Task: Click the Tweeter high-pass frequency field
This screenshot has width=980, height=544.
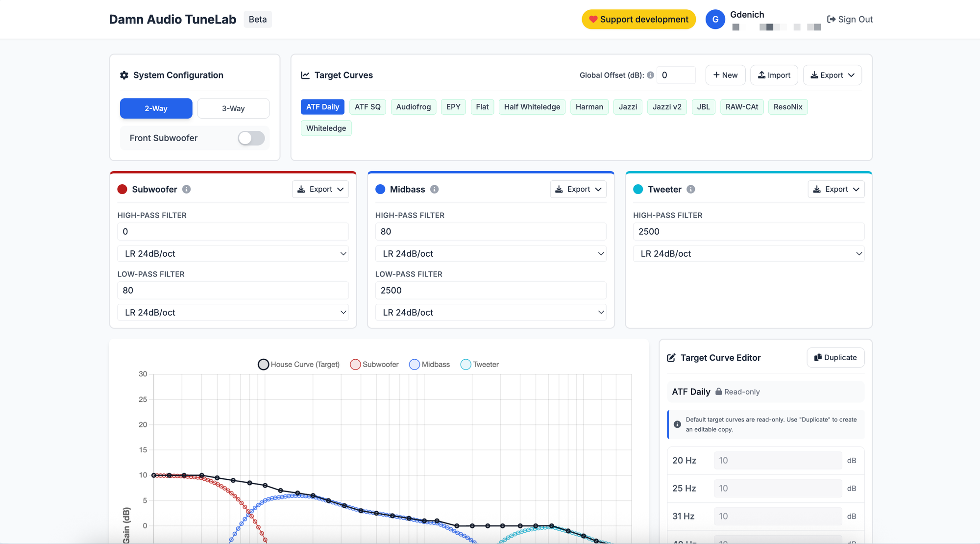Action: click(748, 231)
